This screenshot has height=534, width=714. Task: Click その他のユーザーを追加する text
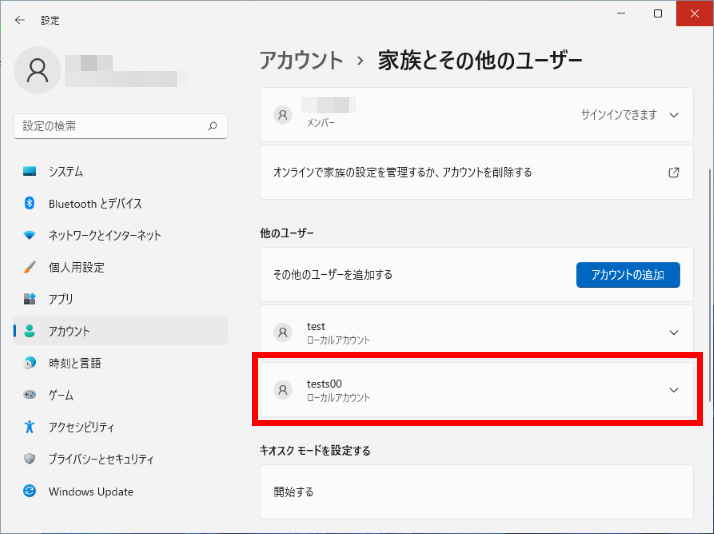tap(333, 275)
